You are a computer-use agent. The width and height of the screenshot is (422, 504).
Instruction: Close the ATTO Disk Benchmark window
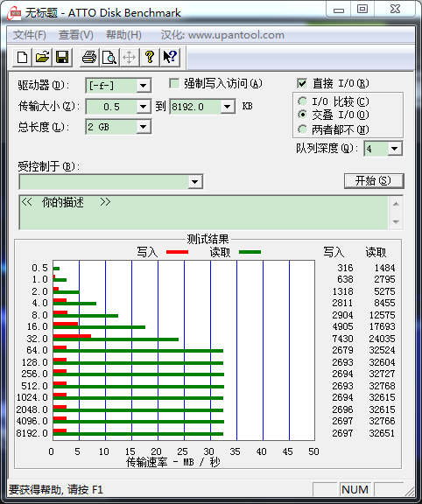[x=395, y=10]
